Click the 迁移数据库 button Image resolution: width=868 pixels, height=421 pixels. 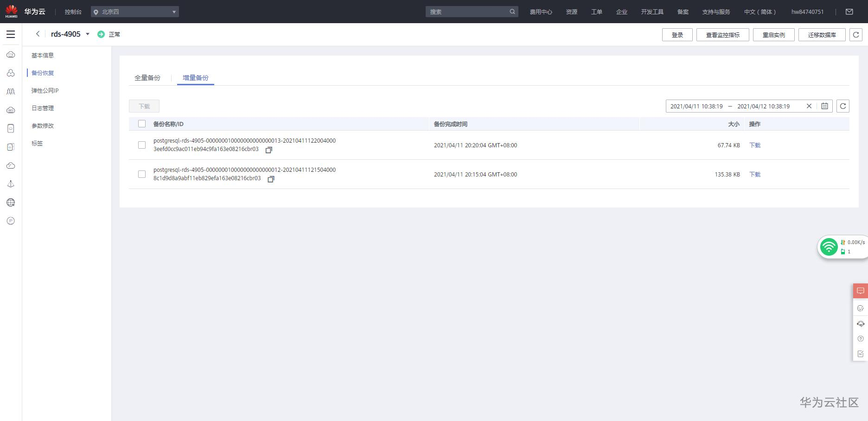(822, 35)
